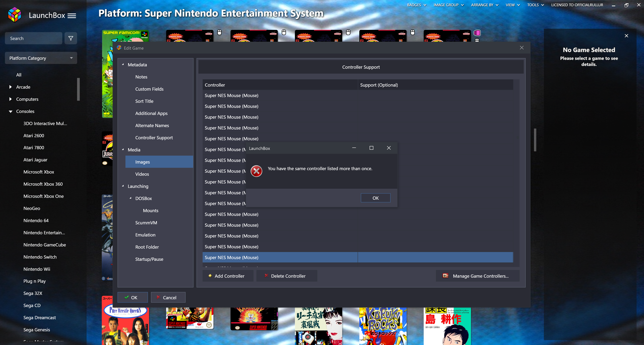Maximize the LaunchBox error dialog
The height and width of the screenshot is (345, 644).
coord(371,148)
